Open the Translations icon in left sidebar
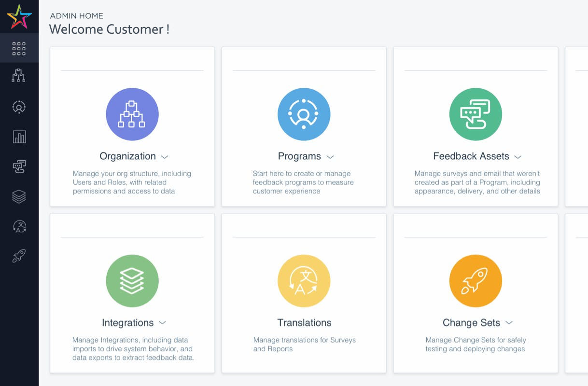Screen dimensions: 588x386 point(19,226)
